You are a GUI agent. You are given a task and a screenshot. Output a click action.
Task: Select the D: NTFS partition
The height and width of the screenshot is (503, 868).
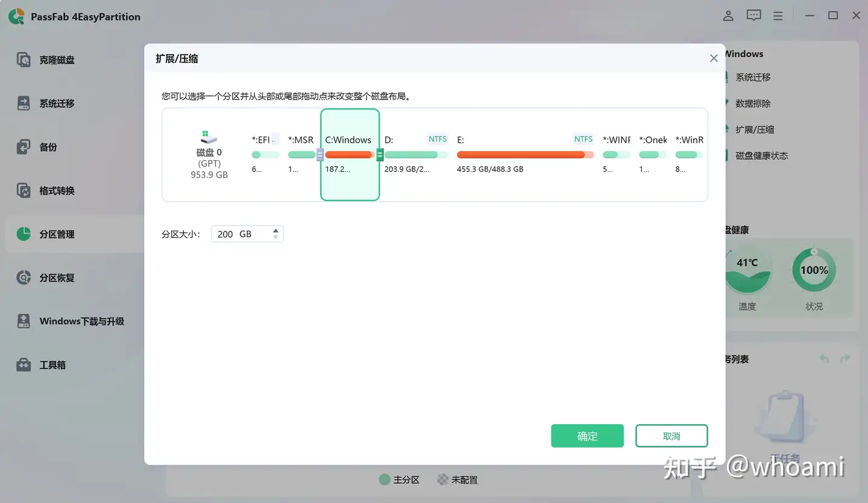pyautogui.click(x=416, y=154)
